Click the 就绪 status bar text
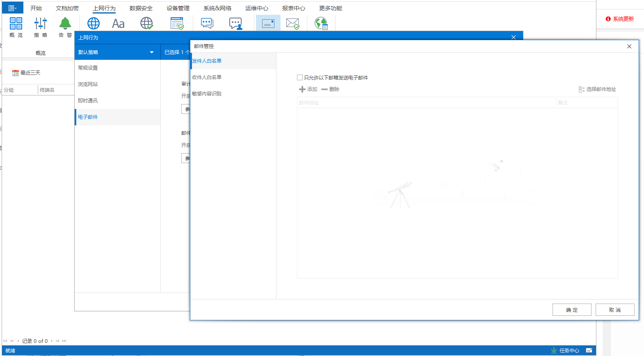Screen dimensions: 644x356 [10, 351]
